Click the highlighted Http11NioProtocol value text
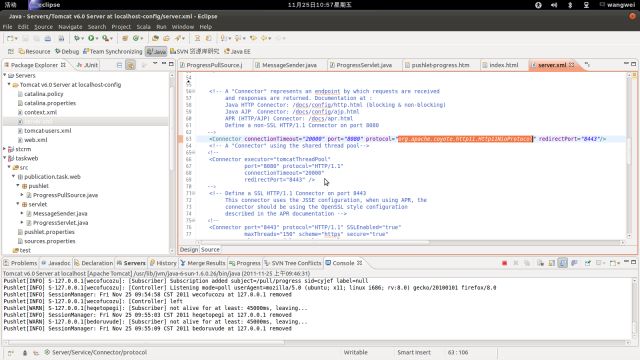The width and height of the screenshot is (640, 360). [465, 139]
